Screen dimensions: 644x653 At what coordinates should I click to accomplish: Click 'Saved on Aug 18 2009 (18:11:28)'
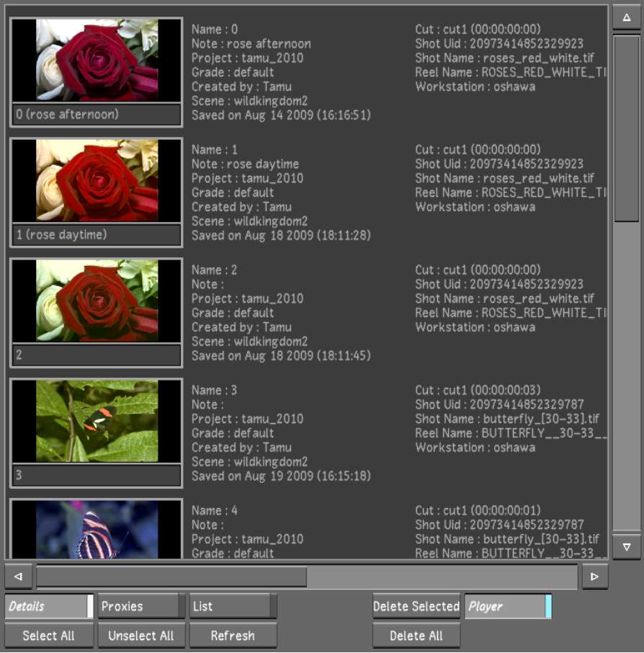[281, 236]
